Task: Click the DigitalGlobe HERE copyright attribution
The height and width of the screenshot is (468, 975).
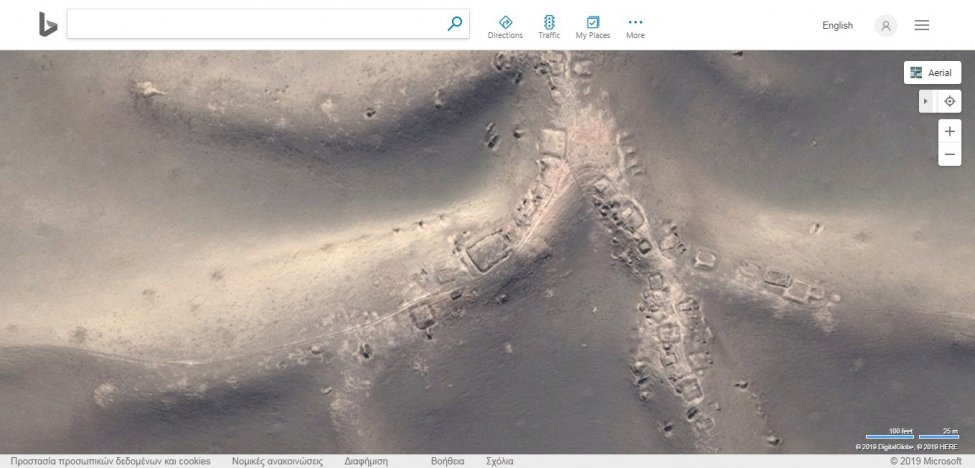Action: coord(907,446)
